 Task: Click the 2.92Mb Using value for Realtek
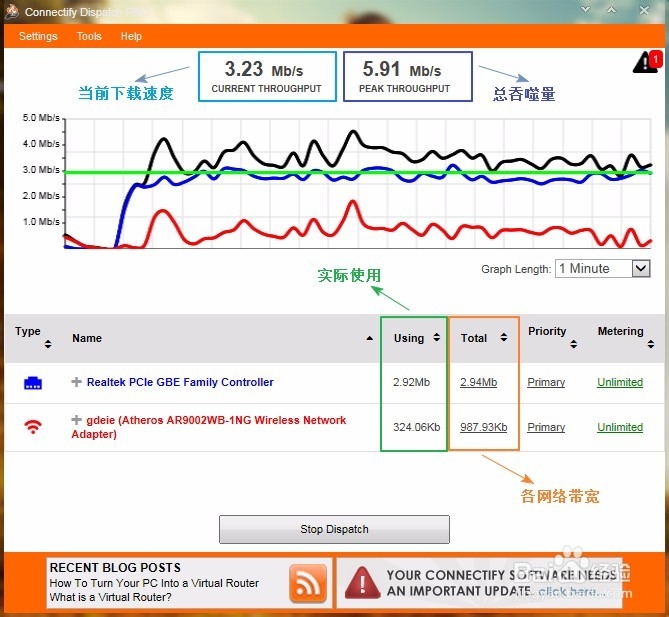tap(411, 382)
